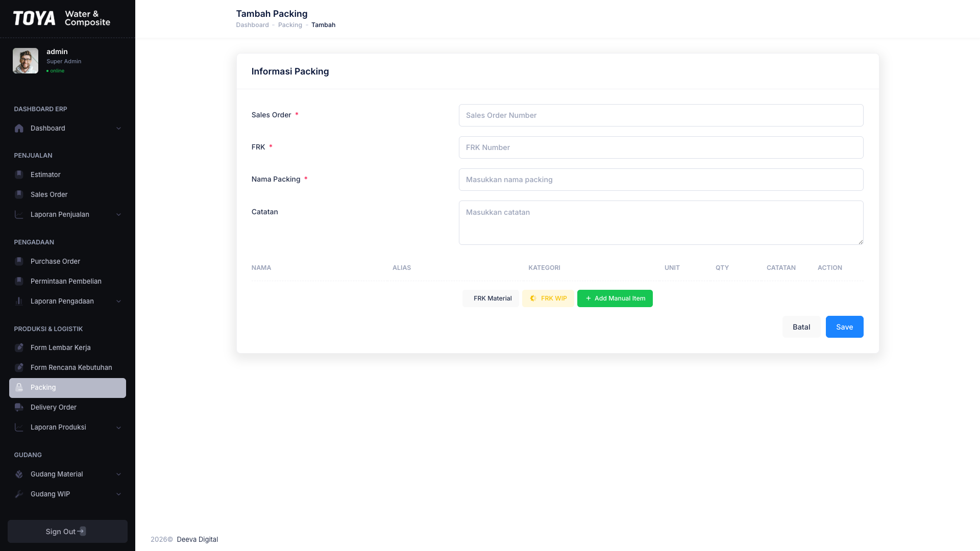Screen dimensions: 980x551
Task: Focus the FRK Number field
Action: click(x=661, y=147)
